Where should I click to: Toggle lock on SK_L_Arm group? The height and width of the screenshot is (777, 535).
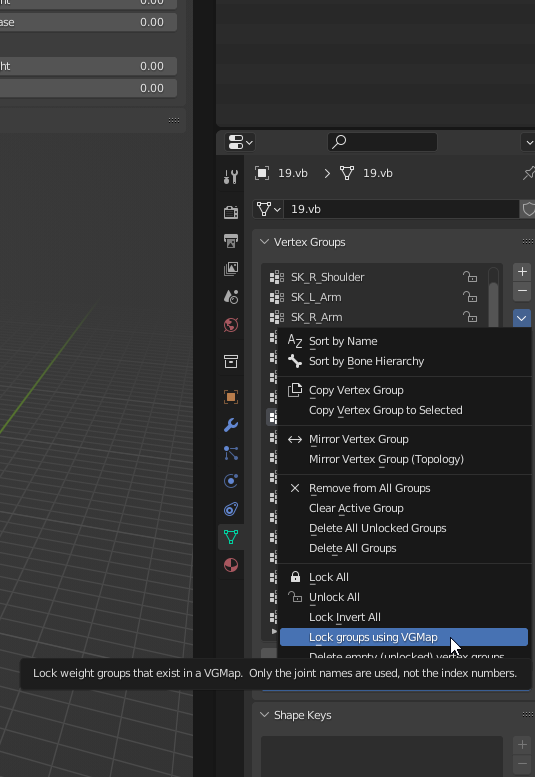point(470,297)
